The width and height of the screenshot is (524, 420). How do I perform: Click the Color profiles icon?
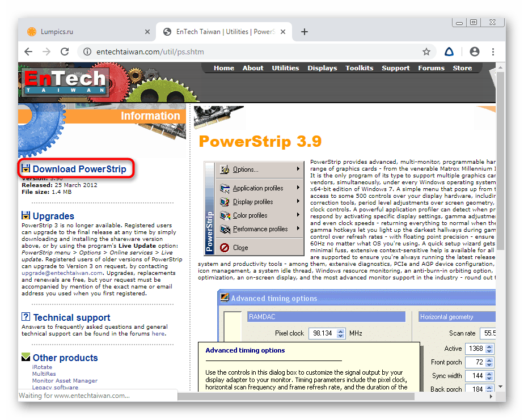[225, 215]
